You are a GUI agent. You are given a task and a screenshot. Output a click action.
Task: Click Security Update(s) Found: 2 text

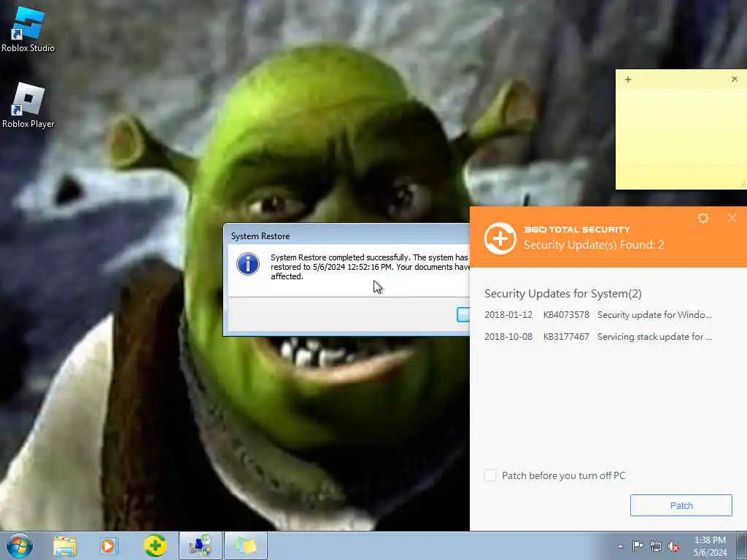pyautogui.click(x=594, y=245)
